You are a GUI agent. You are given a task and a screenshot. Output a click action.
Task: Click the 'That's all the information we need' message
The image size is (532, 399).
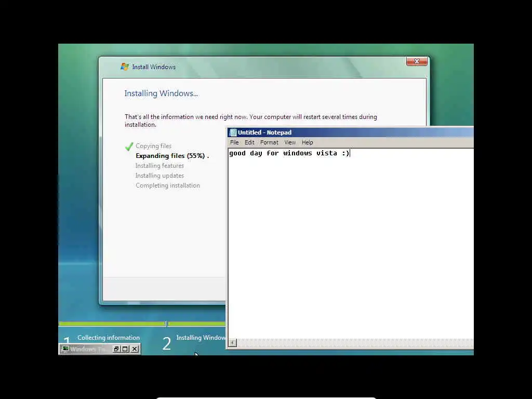point(251,121)
